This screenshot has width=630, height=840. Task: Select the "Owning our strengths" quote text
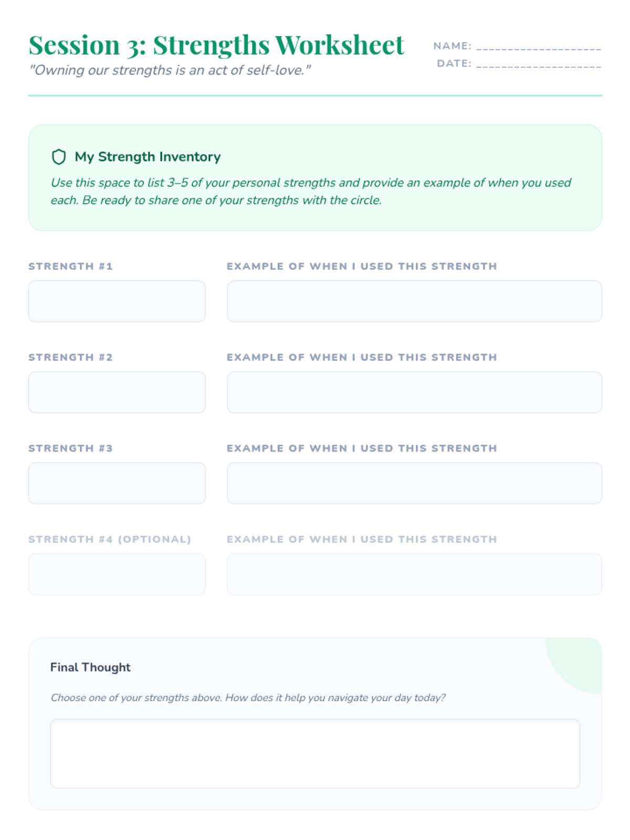170,70
